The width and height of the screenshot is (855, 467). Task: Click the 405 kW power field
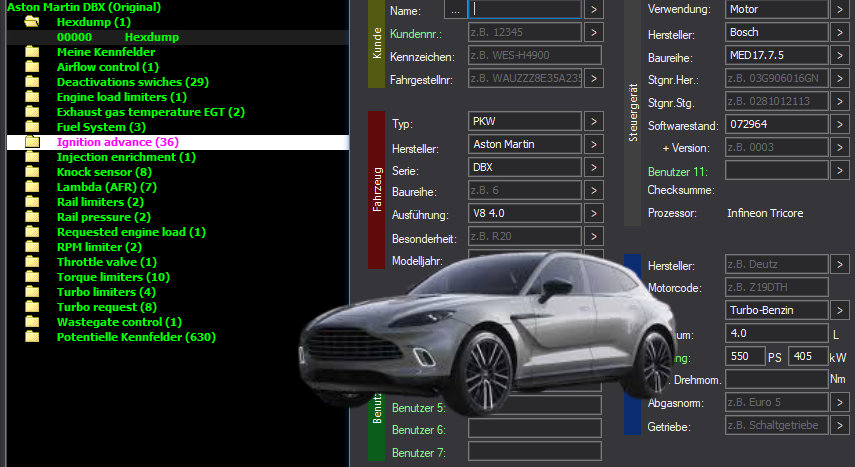[809, 356]
